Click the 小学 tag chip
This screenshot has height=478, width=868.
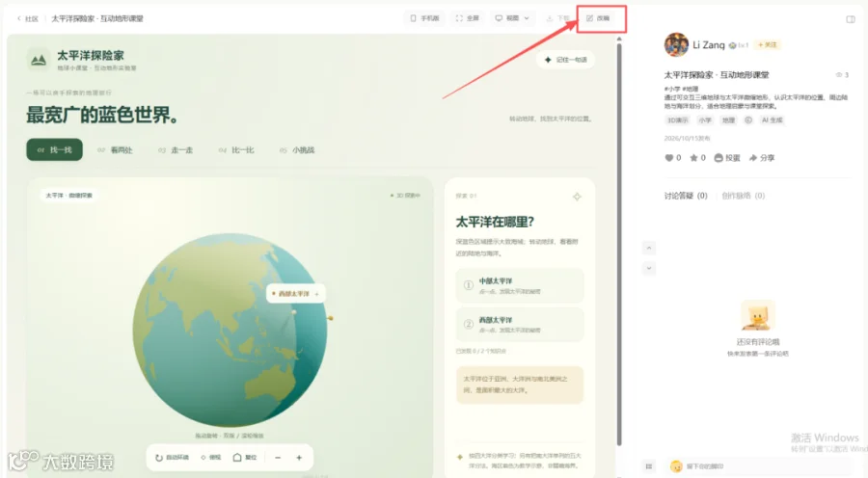(x=705, y=120)
